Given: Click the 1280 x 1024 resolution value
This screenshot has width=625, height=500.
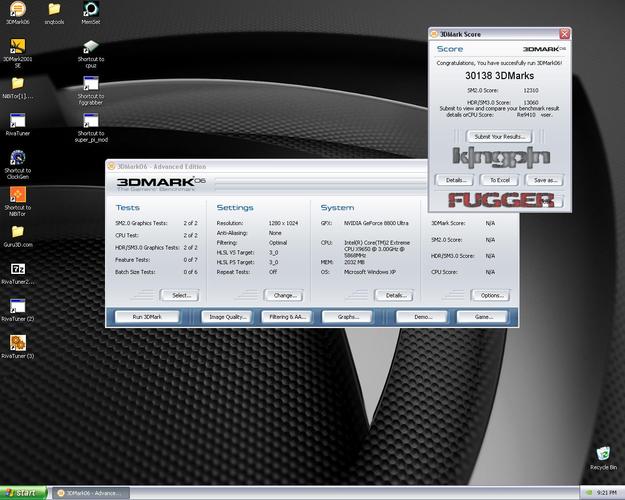Looking at the screenshot, I should click(x=283, y=223).
